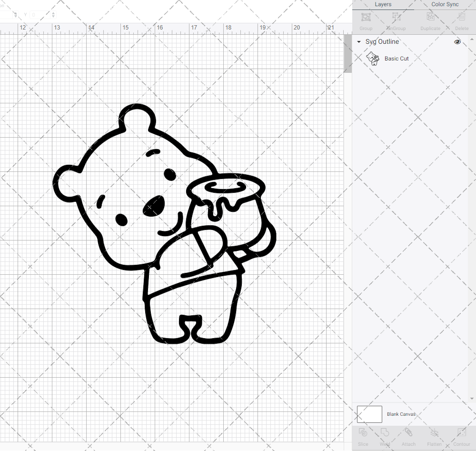The image size is (476, 451).
Task: Open the Blank Canvas color swatch
Action: pyautogui.click(x=369, y=414)
